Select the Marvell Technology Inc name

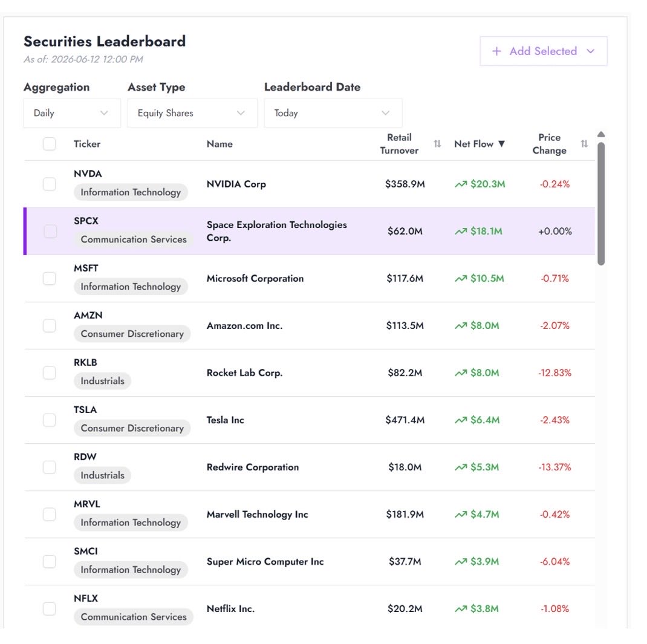coord(257,515)
